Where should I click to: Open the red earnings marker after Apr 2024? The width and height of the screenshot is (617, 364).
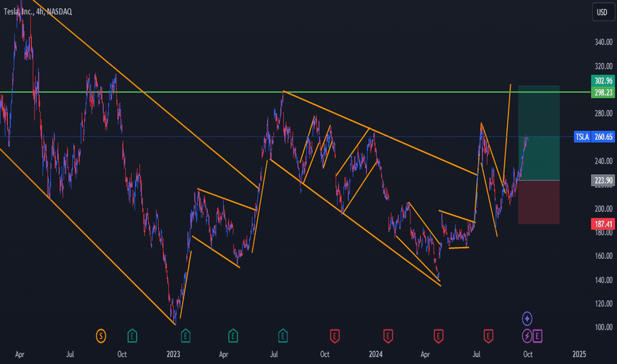pyautogui.click(x=438, y=336)
